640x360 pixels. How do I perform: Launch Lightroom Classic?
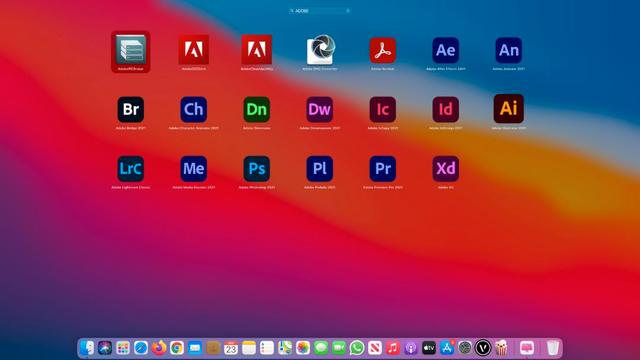131,169
